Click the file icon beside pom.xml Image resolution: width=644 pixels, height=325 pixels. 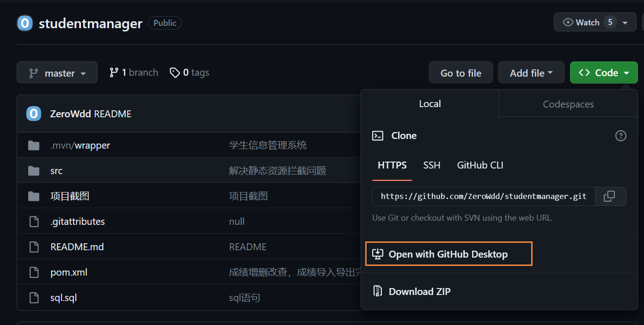34,272
